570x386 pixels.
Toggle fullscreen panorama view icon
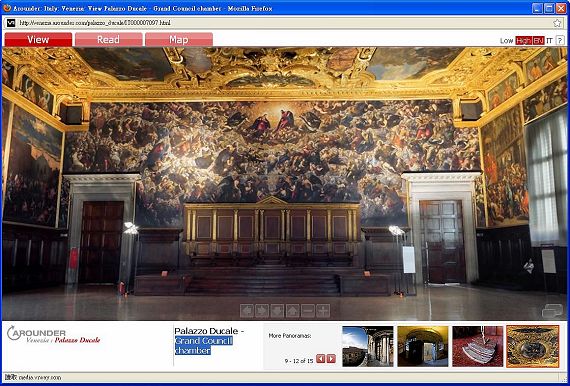[552, 311]
